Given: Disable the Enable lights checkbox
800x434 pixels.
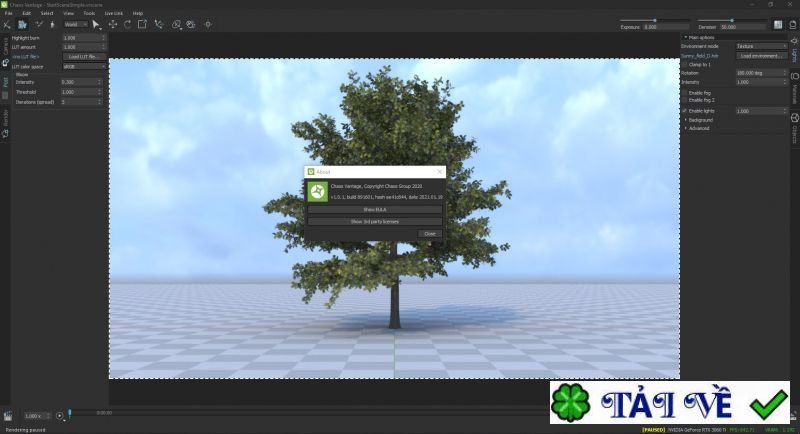Looking at the screenshot, I should 685,111.
